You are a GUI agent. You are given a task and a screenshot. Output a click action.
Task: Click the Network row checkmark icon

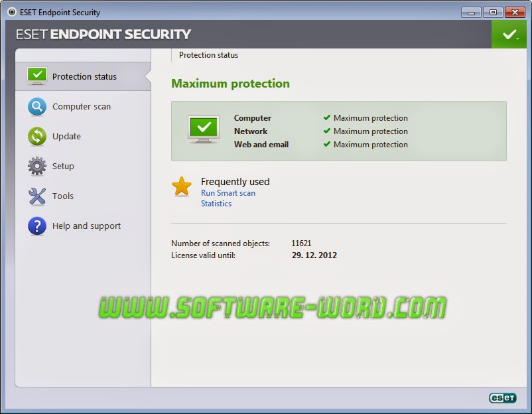tap(327, 131)
